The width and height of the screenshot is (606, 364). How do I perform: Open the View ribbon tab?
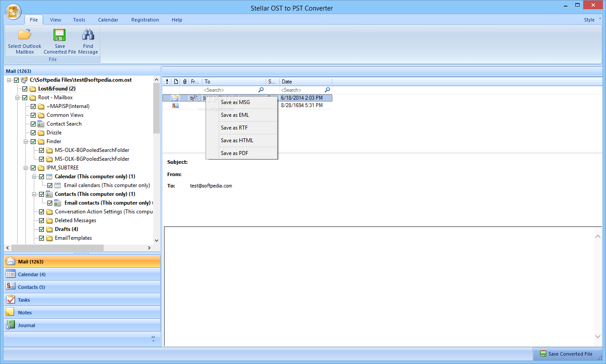pos(56,20)
